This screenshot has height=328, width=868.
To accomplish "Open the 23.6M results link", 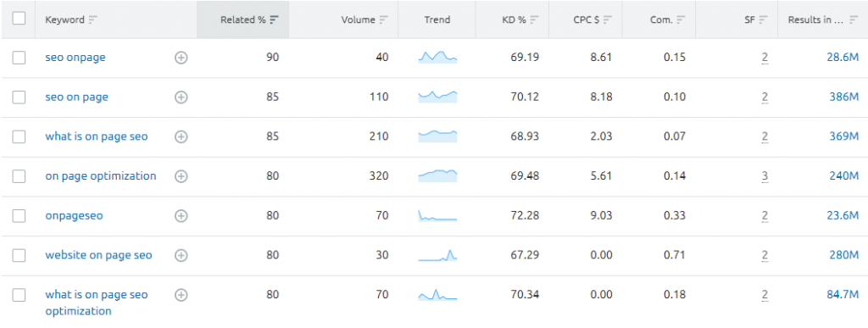I will pyautogui.click(x=843, y=216).
